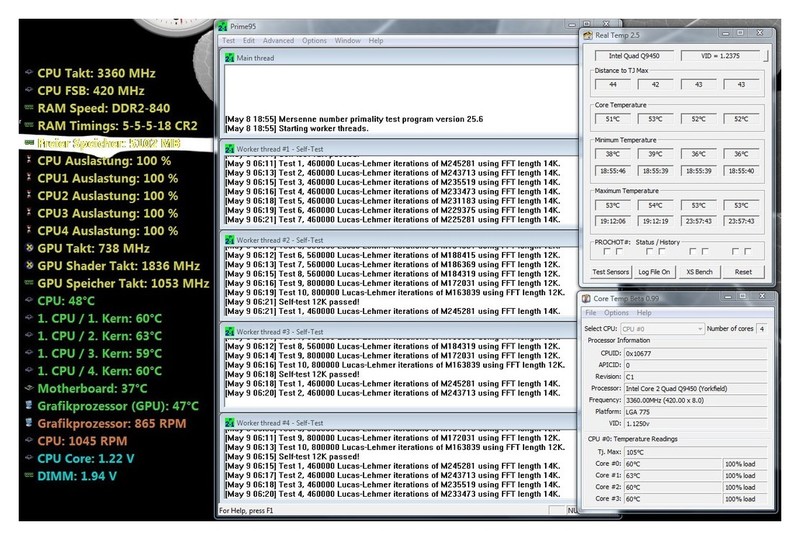800x540 pixels.
Task: Click the '51°C' core temperature value
Action: point(613,119)
